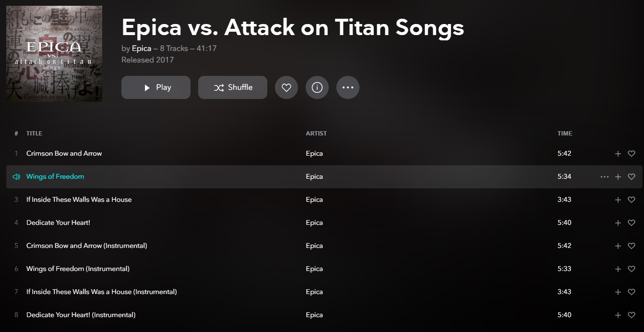Click the album cover artwork thumbnail
Image resolution: width=644 pixels, height=332 pixels.
(x=54, y=54)
